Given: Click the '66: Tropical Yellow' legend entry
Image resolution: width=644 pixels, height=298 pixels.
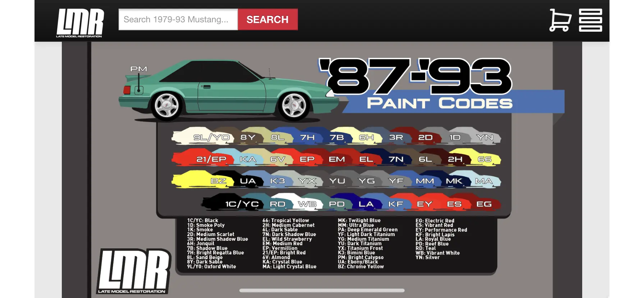Looking at the screenshot, I should 286,220.
